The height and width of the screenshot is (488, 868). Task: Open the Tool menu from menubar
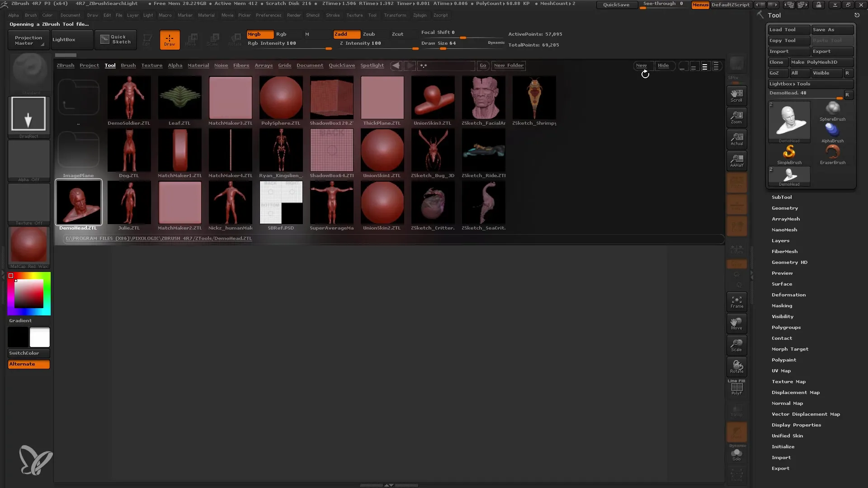point(372,15)
